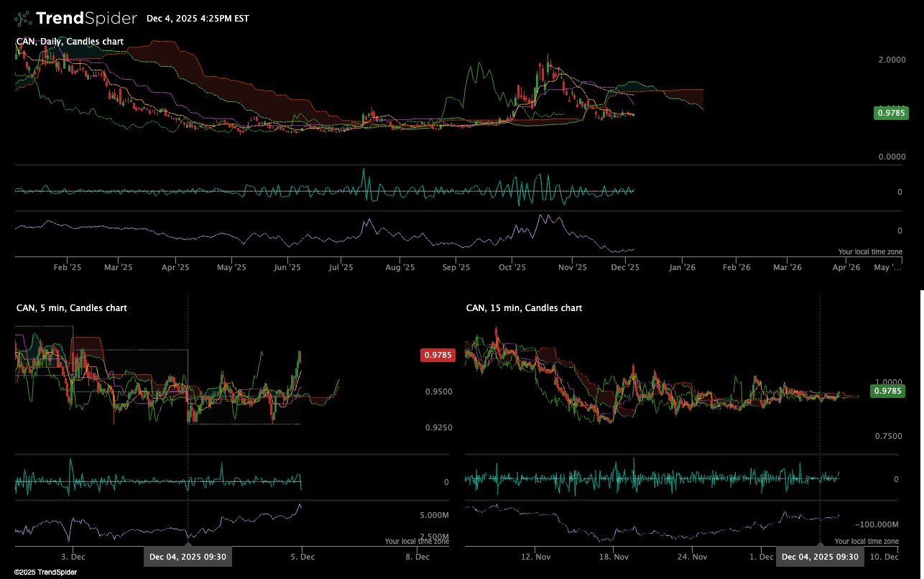Select the "CAN, Daily, Candles chart" title
924x579 pixels.
click(70, 42)
